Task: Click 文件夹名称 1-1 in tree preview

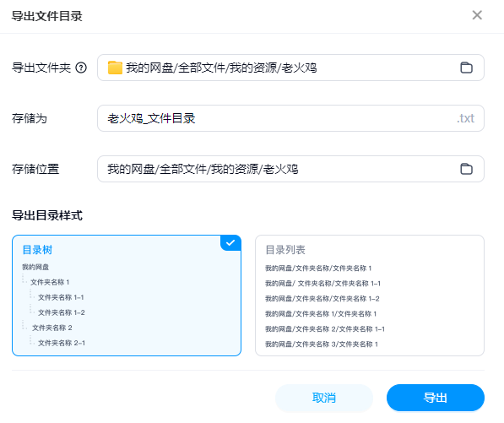Action: pyautogui.click(x=61, y=297)
